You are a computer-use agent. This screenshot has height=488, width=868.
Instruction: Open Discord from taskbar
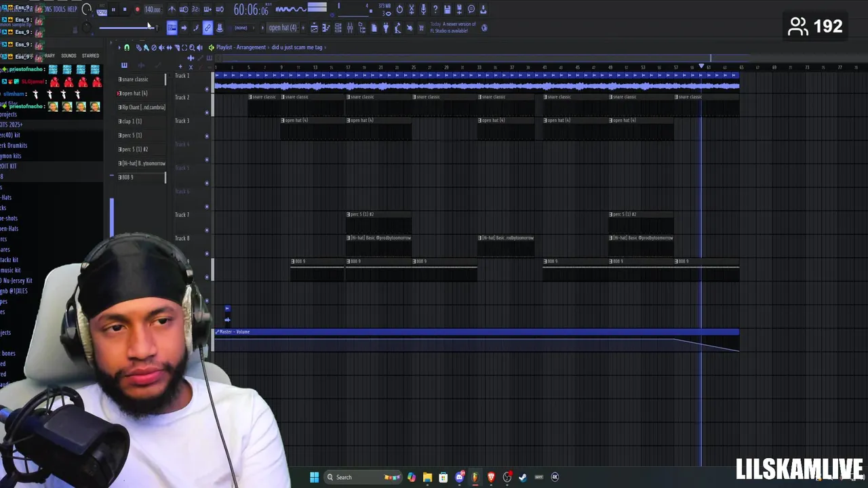pyautogui.click(x=459, y=477)
